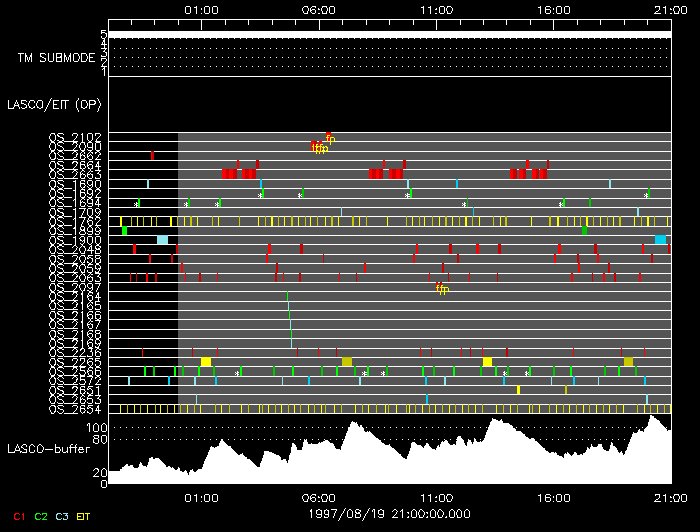Screen dimensions: 700x532
Task: Click the TM SUBMODE label
Action: [x=55, y=58]
